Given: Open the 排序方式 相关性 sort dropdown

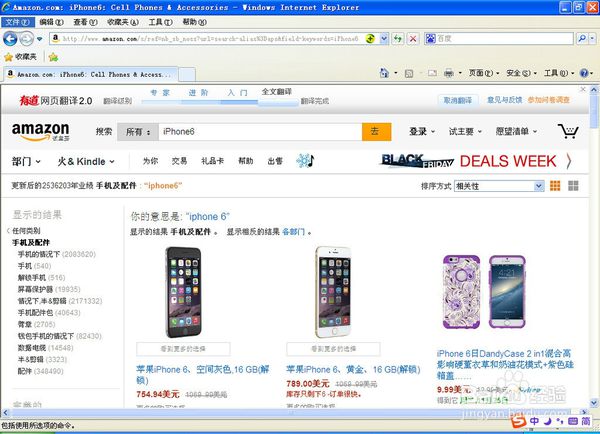Looking at the screenshot, I should (499, 186).
